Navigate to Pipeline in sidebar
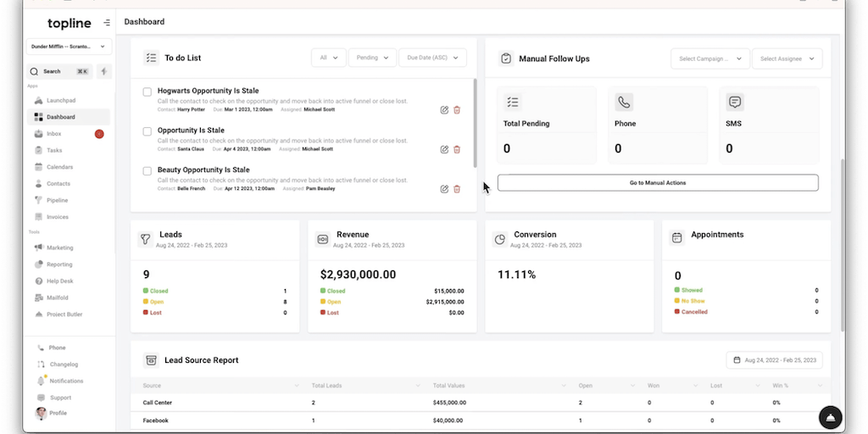The width and height of the screenshot is (868, 434). point(57,200)
